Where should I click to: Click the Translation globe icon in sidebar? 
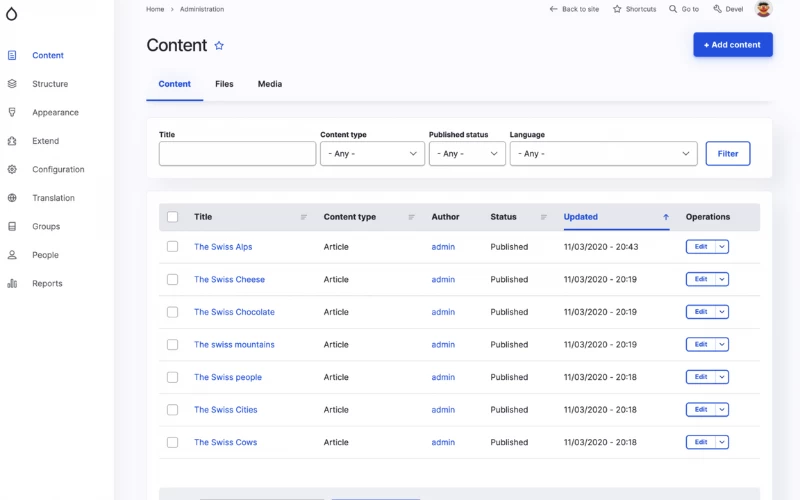[12, 198]
